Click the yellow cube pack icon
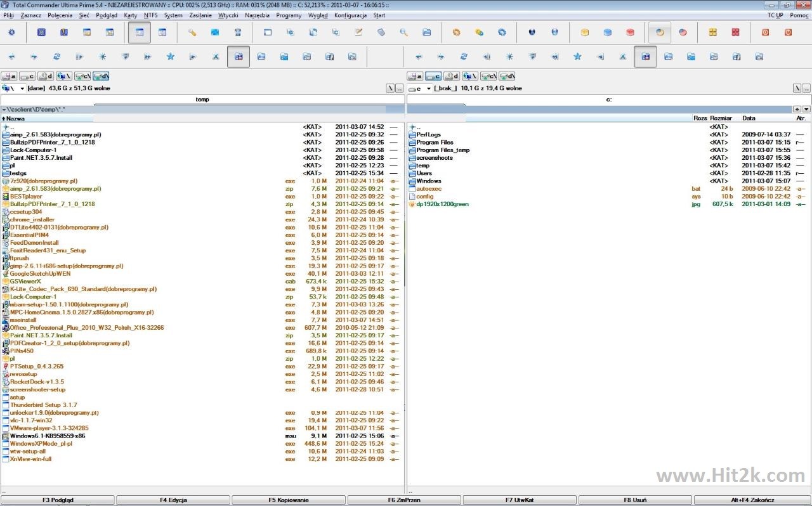Image resolution: width=812 pixels, height=506 pixels. [x=585, y=32]
